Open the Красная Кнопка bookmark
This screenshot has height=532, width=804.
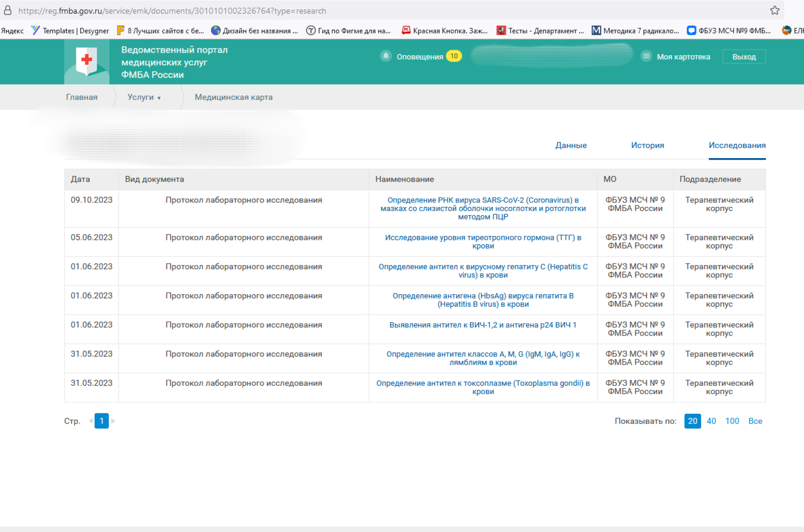pyautogui.click(x=445, y=31)
